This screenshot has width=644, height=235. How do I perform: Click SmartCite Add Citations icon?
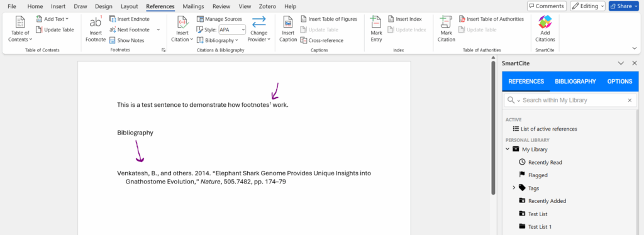(x=545, y=22)
